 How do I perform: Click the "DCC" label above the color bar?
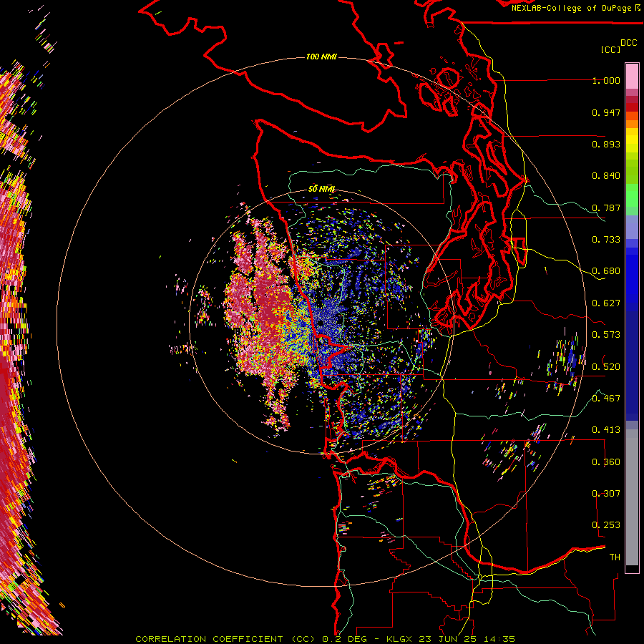click(628, 43)
